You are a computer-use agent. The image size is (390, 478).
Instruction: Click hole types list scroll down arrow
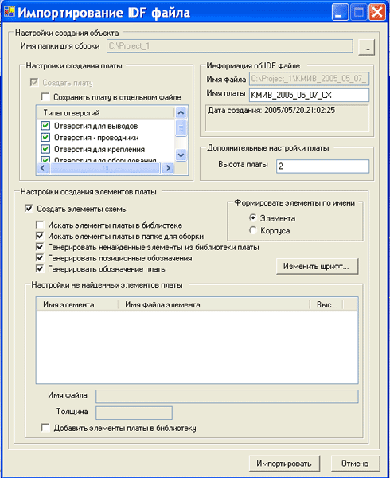click(x=181, y=155)
